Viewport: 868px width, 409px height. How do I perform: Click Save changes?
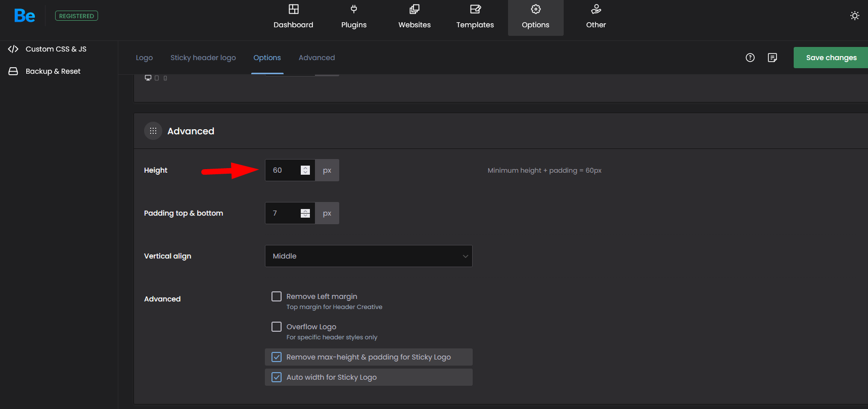tap(831, 58)
